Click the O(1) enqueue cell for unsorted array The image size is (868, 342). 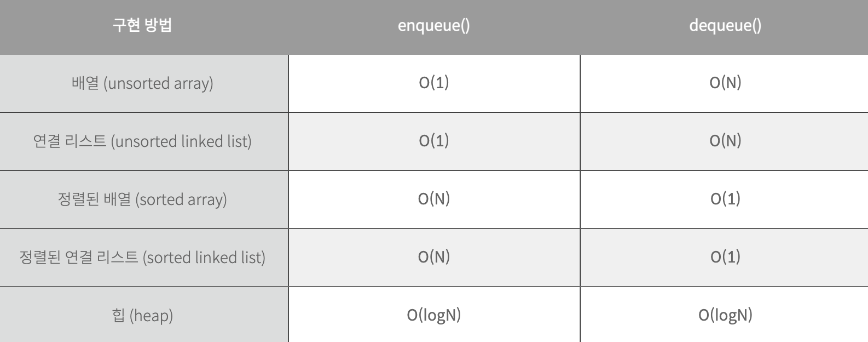[434, 83]
